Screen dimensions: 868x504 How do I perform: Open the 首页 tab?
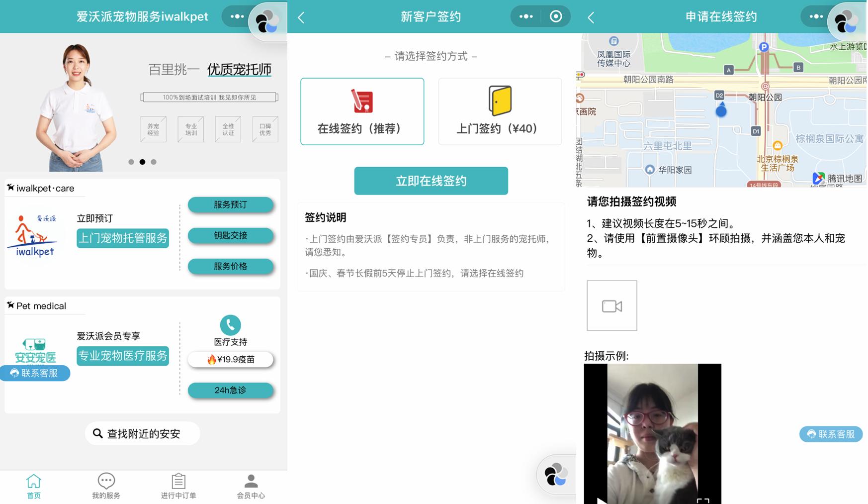click(x=34, y=486)
